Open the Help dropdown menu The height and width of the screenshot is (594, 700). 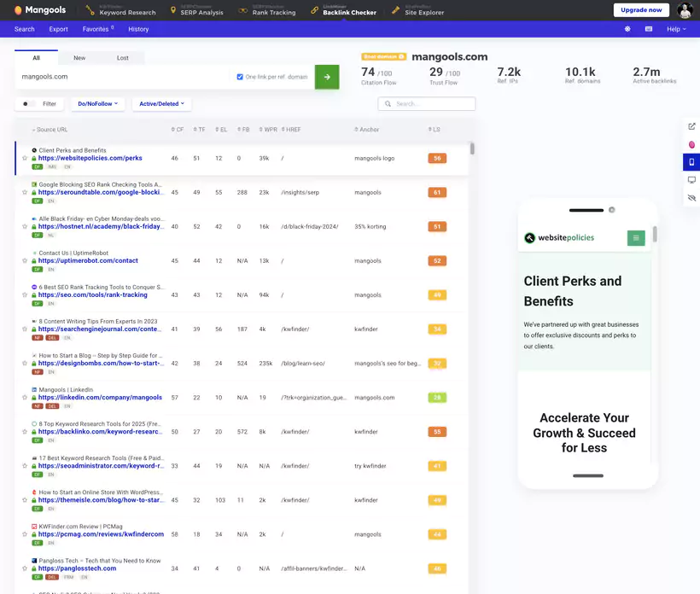pos(675,28)
